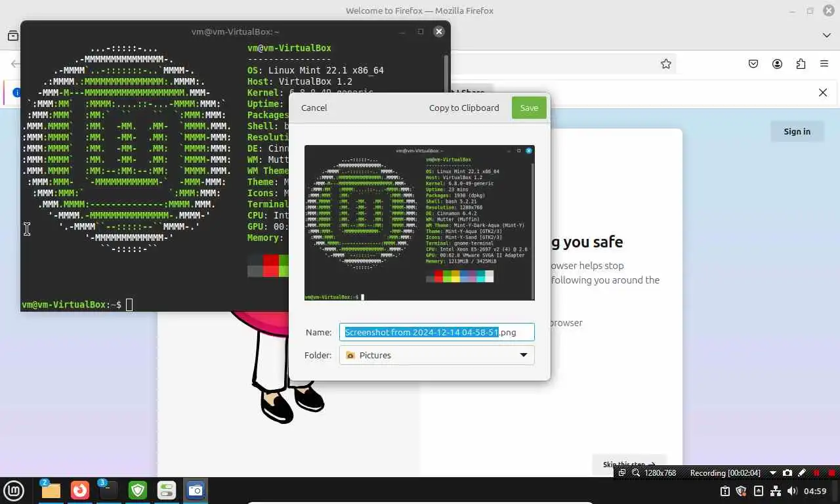Open the clipboard notification tray icon

pos(725,491)
